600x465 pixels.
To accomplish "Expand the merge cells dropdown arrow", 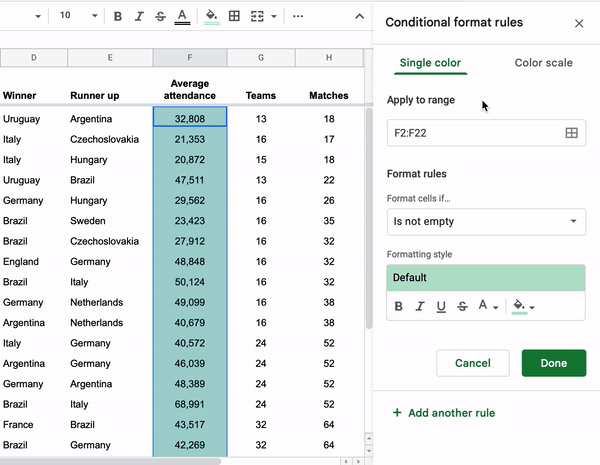I will coord(274,16).
